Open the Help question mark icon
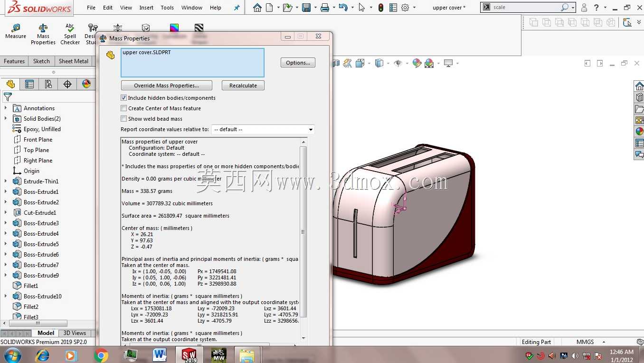The width and height of the screenshot is (644, 363). [597, 8]
